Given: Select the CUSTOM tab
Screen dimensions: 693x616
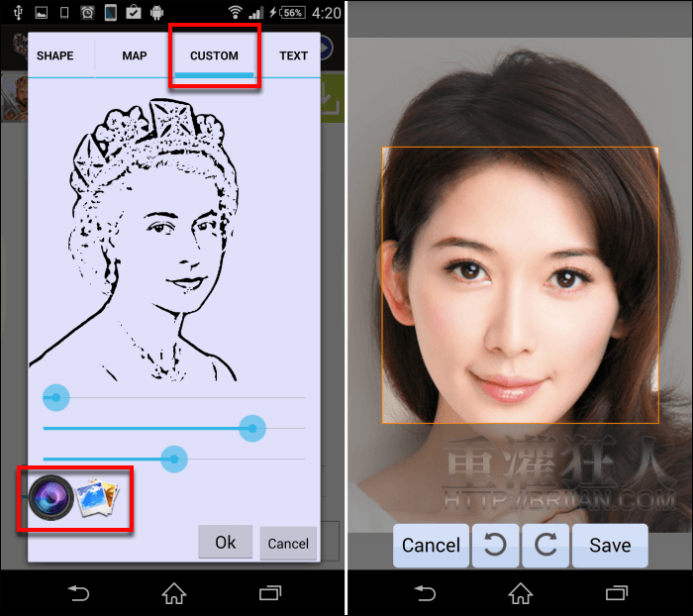Looking at the screenshot, I should click(214, 55).
